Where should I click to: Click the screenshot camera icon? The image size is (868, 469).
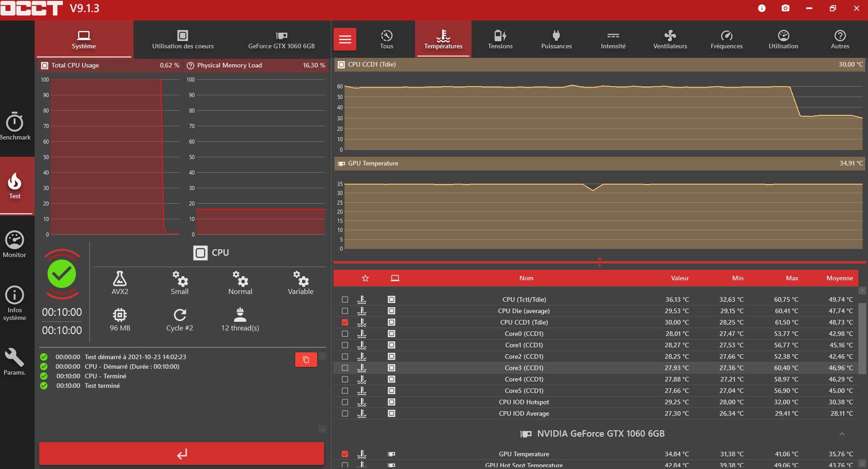pos(786,8)
